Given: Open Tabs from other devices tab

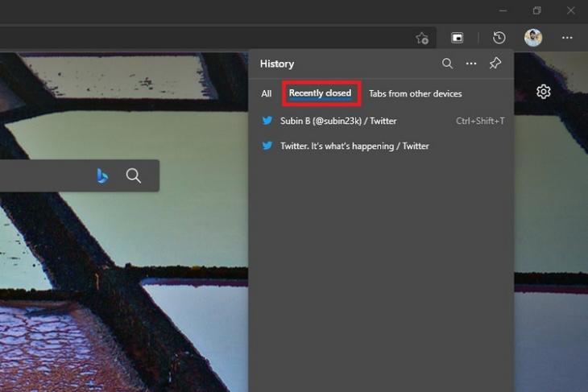Looking at the screenshot, I should [415, 94].
